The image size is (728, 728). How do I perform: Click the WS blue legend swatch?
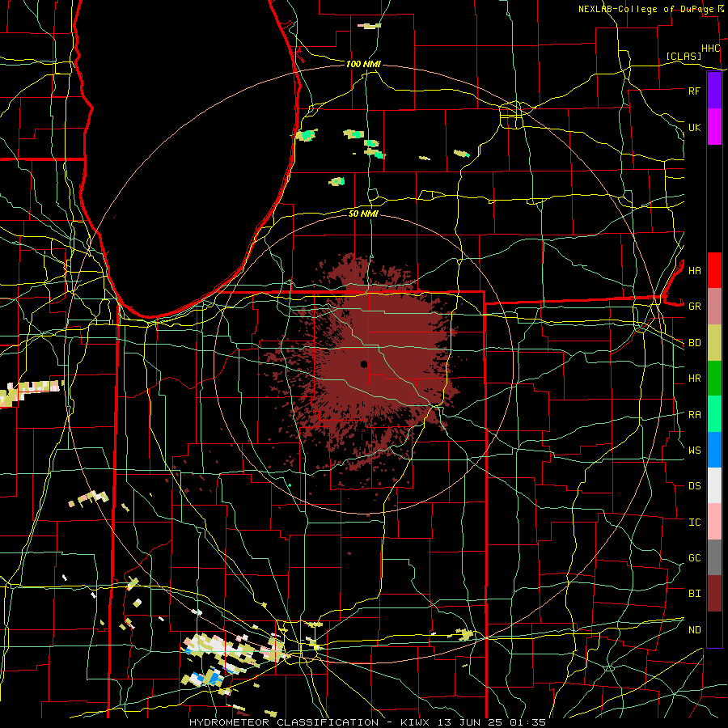(714, 450)
